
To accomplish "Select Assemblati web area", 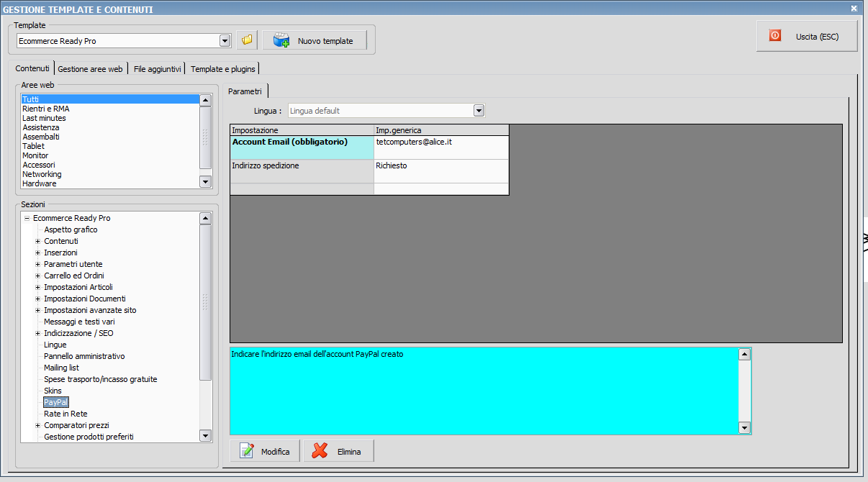I will (x=109, y=137).
